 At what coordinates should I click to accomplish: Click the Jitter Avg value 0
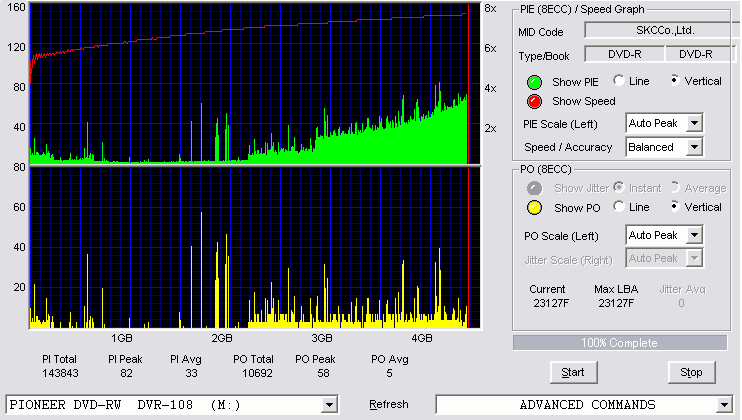click(x=681, y=303)
